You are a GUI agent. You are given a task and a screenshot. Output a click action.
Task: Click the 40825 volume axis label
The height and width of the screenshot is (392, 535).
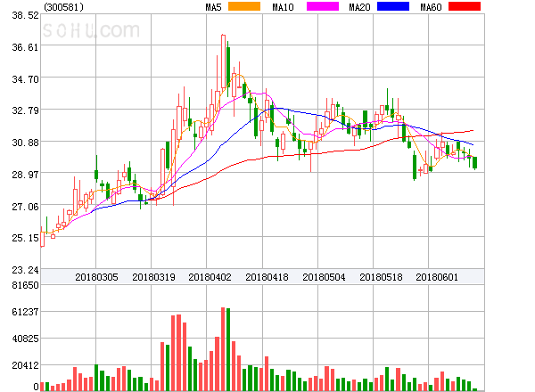[x=25, y=339]
